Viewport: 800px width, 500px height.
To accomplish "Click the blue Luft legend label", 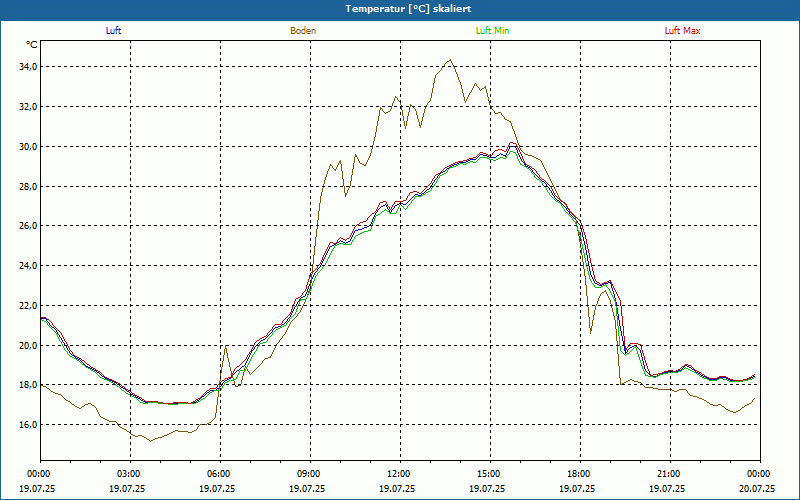I will (x=113, y=31).
